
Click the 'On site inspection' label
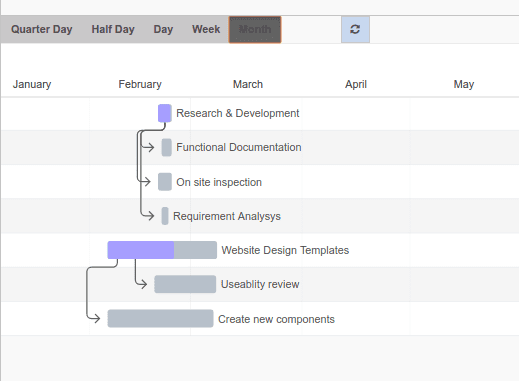click(x=219, y=182)
